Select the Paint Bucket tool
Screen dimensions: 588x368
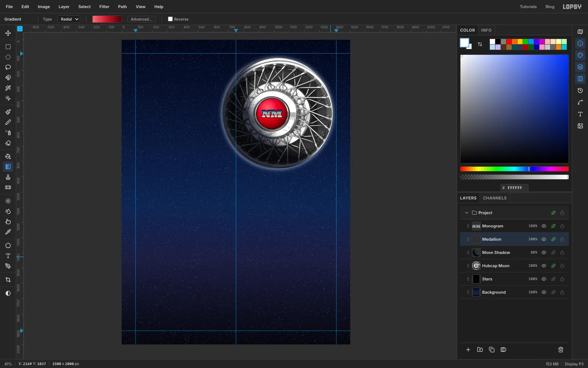pos(8,156)
